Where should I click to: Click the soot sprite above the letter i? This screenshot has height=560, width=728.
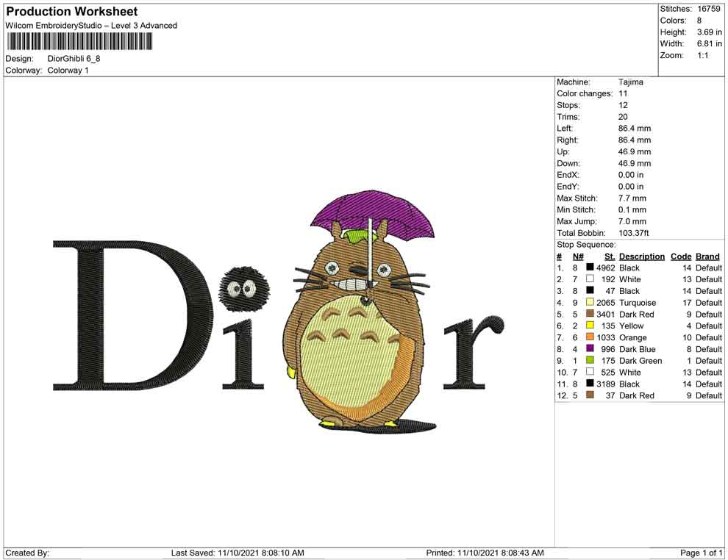pyautogui.click(x=243, y=290)
